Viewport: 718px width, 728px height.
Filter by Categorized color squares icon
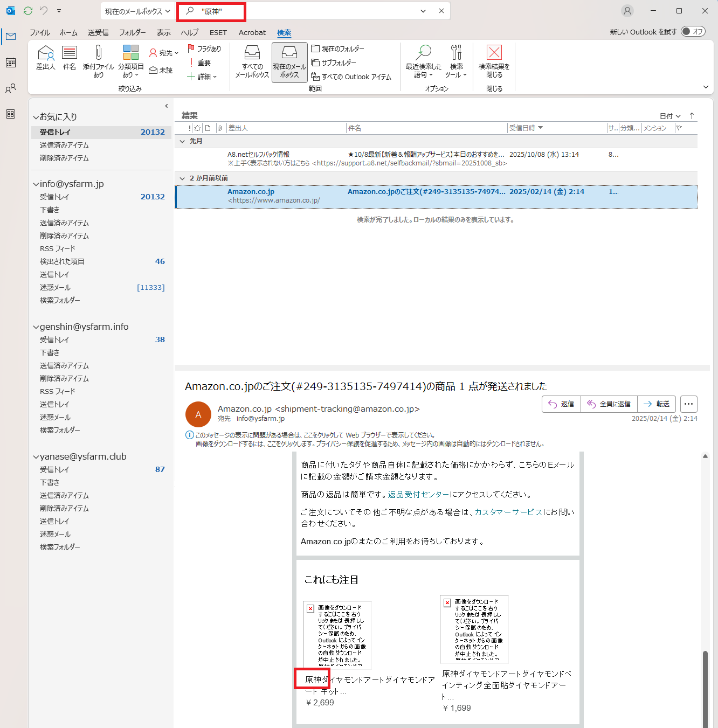tap(131, 53)
